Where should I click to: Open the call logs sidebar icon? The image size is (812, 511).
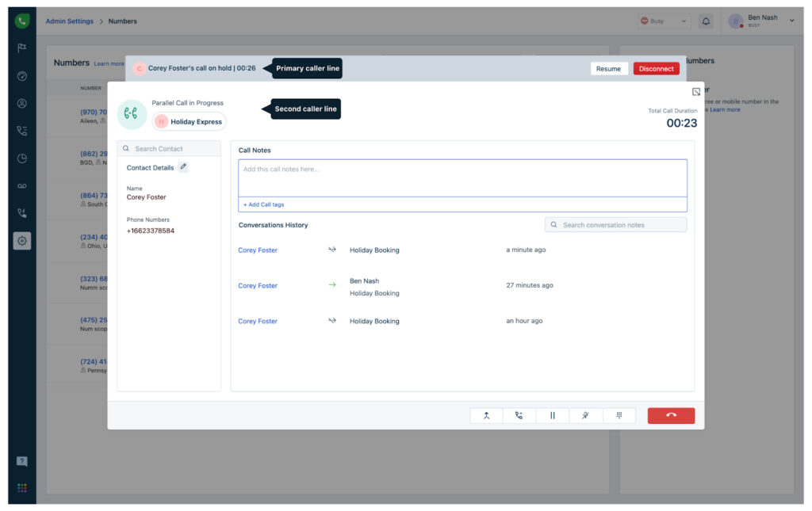click(22, 131)
